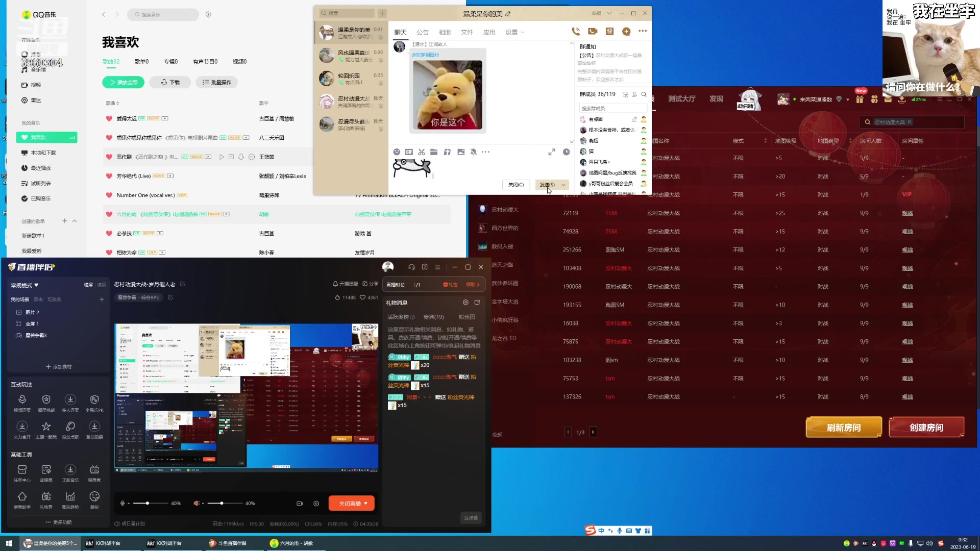Screen dimensions: 980x551
Task: Open message history clock icon in QQ
Action: [x=566, y=152]
